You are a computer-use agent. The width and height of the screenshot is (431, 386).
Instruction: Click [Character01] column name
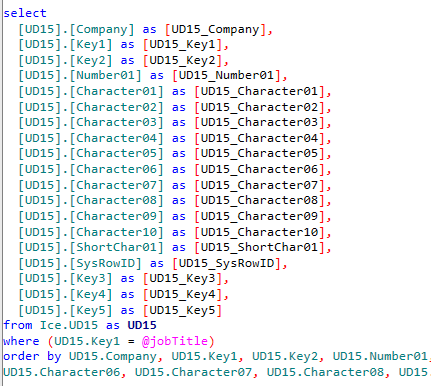click(116, 91)
